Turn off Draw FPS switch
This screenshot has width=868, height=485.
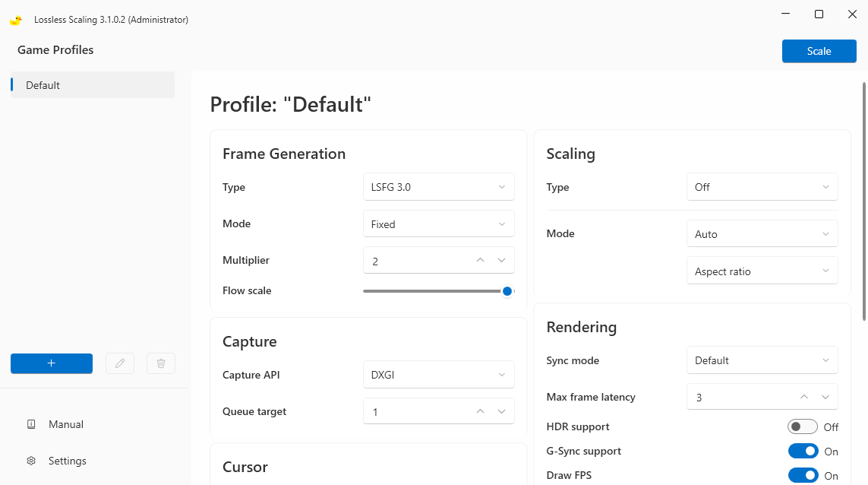(x=803, y=476)
